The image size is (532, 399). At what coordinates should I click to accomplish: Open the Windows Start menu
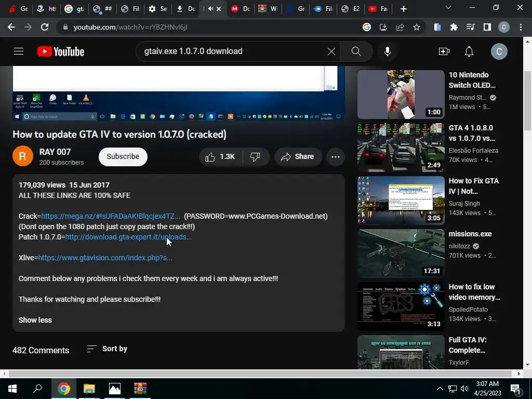(x=12, y=389)
